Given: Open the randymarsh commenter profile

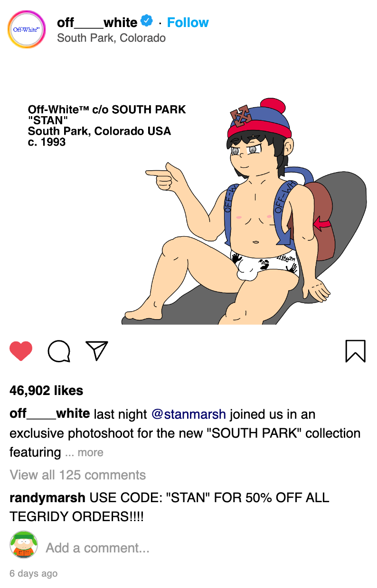Looking at the screenshot, I should click(47, 498).
